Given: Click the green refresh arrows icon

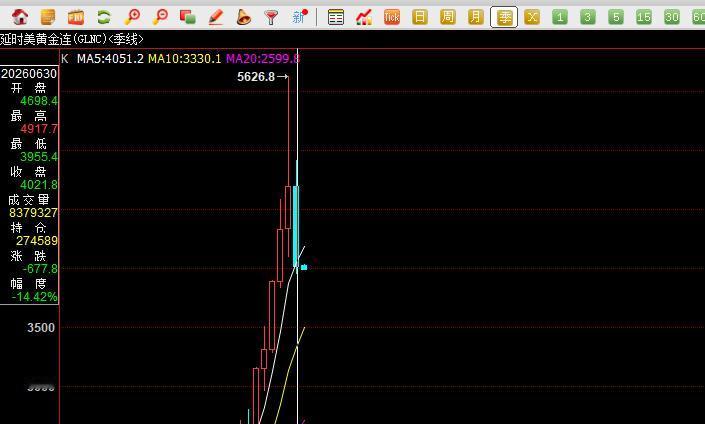Looking at the screenshot, I should (x=104, y=17).
